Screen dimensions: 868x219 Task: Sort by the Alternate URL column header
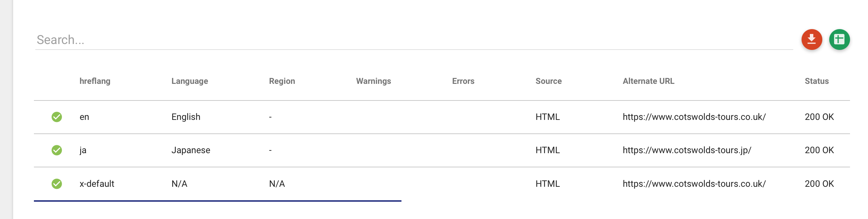coord(648,81)
